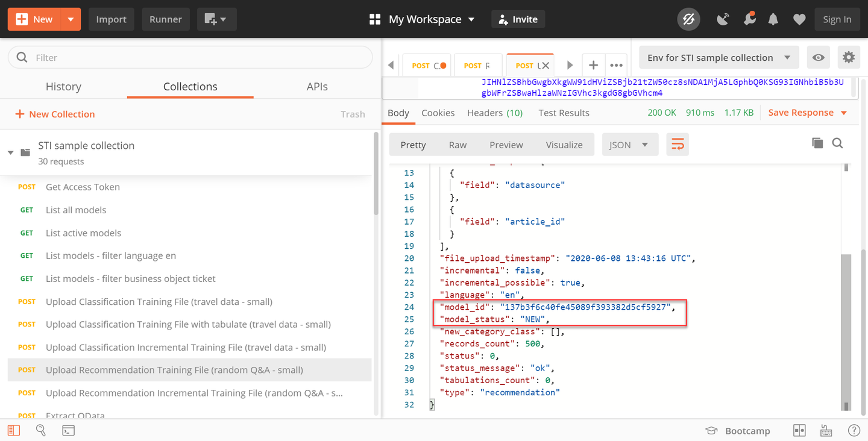Open the capture requests satellite icon
Viewport: 868px width, 441px height.
point(723,19)
